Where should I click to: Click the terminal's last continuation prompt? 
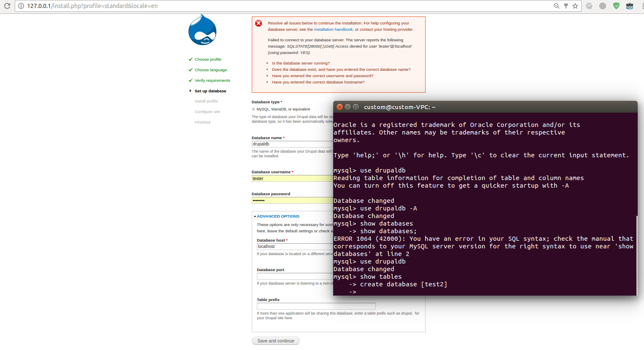pyautogui.click(x=353, y=292)
